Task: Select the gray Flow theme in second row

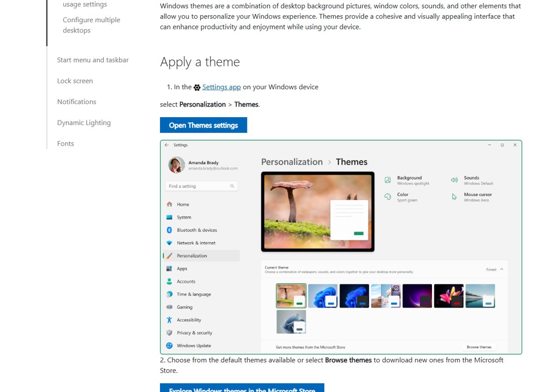Action: [291, 322]
